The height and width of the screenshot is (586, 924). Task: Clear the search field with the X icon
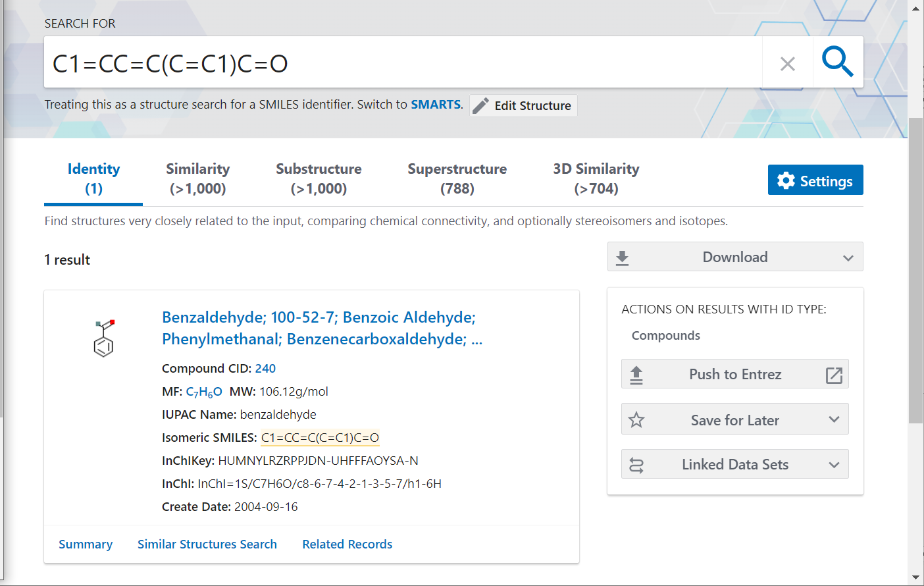(x=787, y=64)
